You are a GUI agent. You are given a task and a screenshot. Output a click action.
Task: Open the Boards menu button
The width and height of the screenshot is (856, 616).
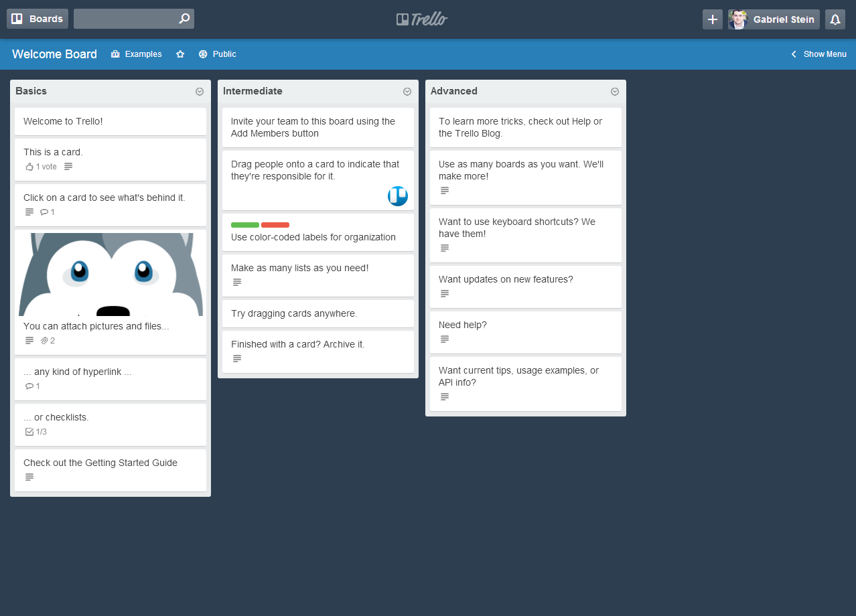(38, 19)
